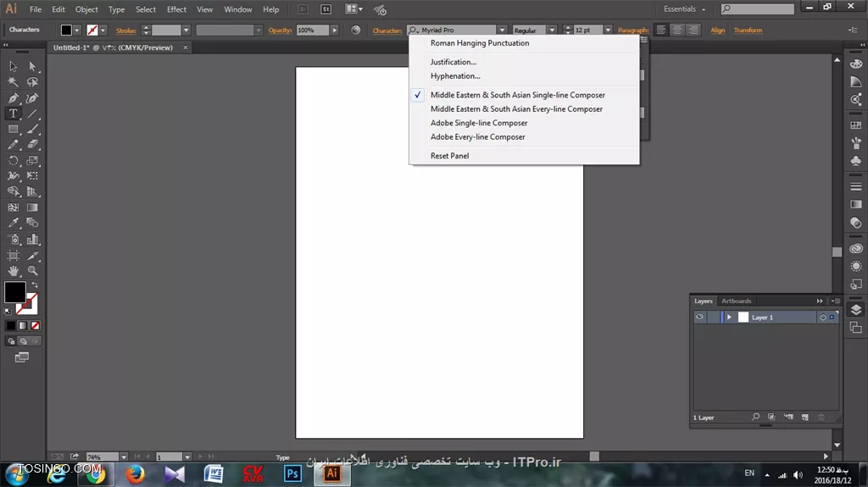Enable Roman Hanging Punctuation
The image size is (868, 487).
(480, 43)
